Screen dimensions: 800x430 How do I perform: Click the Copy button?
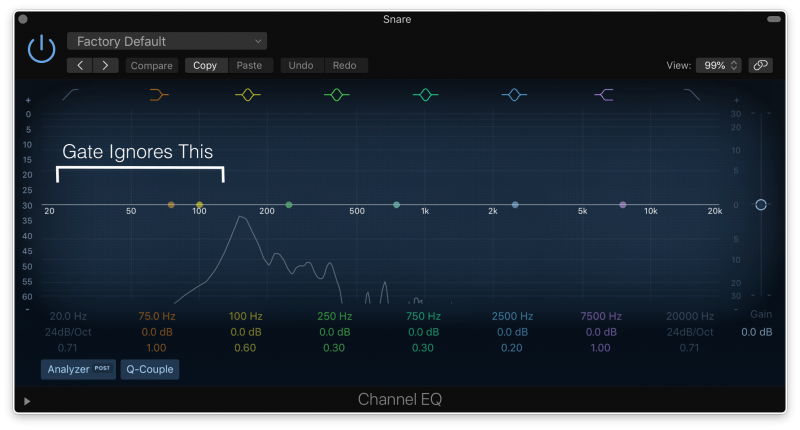[x=205, y=65]
